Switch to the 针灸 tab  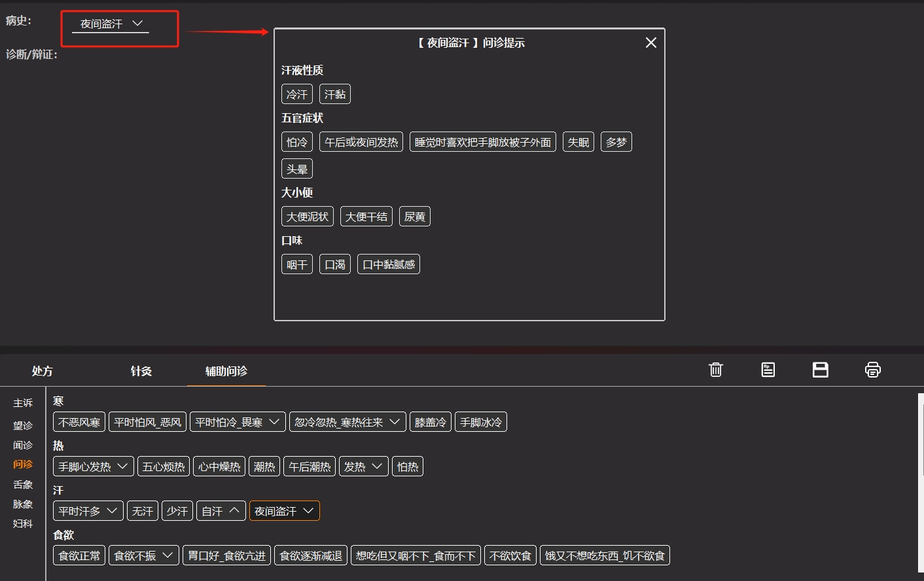(x=141, y=371)
